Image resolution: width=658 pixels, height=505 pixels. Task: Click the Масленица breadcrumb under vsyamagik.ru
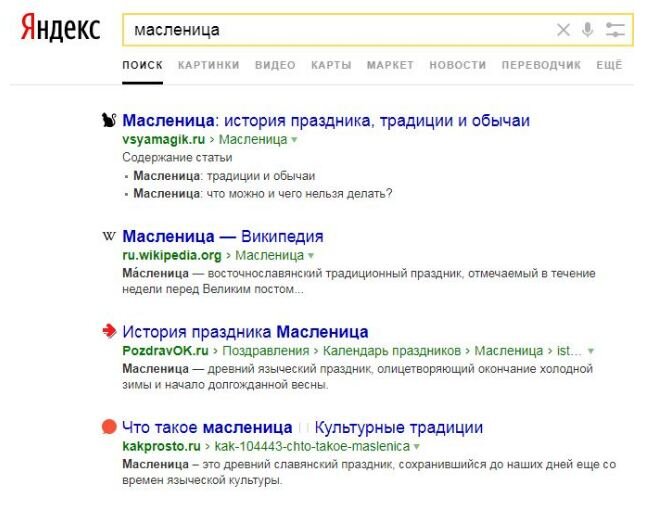(x=253, y=139)
